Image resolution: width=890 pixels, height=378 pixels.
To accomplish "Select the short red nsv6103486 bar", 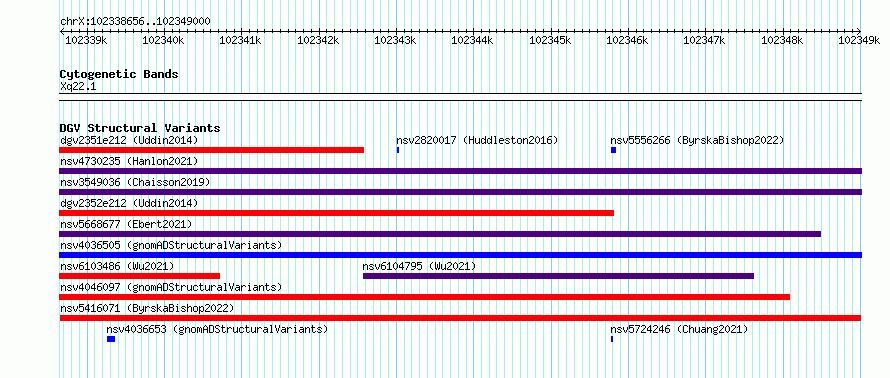I will [x=139, y=276].
